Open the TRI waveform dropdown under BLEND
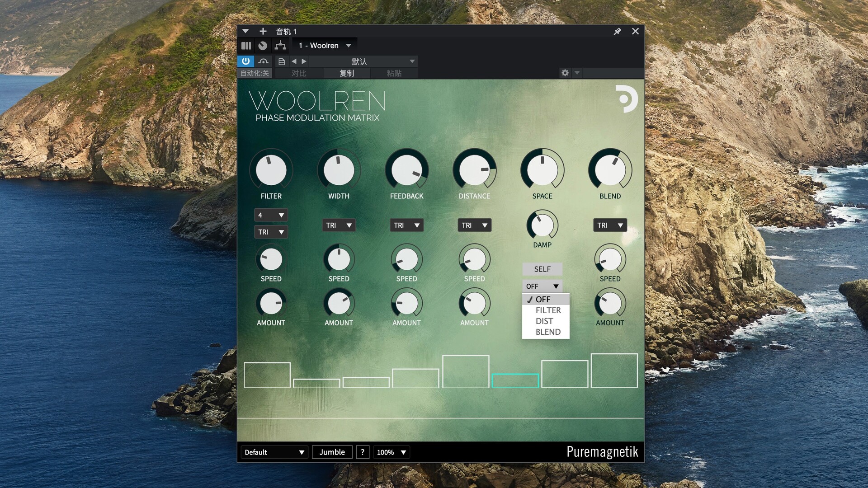Viewport: 868px width, 488px height. pos(610,225)
